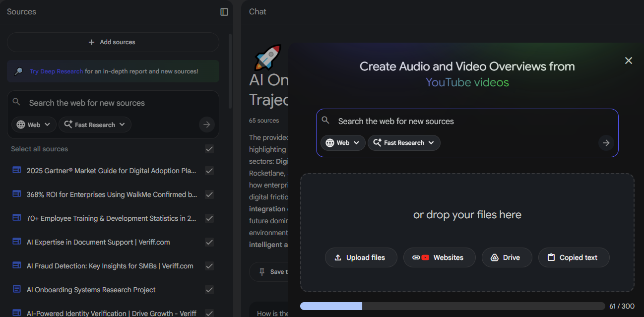Viewport: 644px width, 317px height.
Task: Collapse the Sources panel using sidebar icon
Action: [x=224, y=12]
